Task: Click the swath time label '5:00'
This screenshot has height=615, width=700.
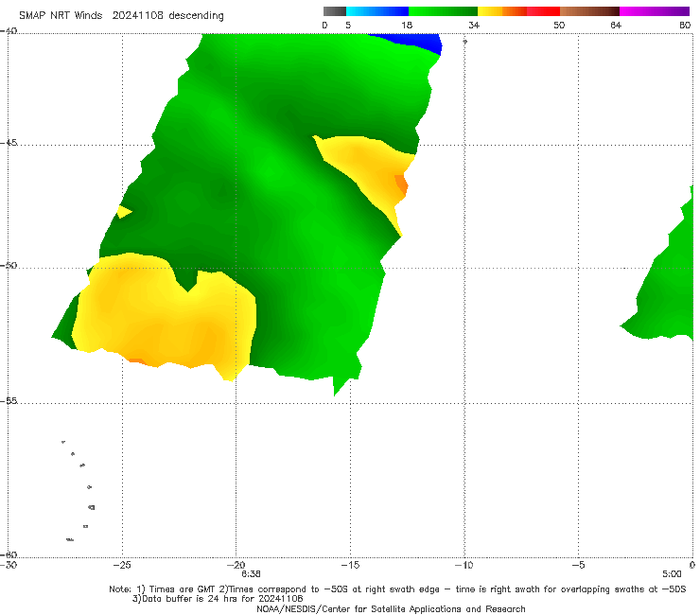Action: click(672, 573)
